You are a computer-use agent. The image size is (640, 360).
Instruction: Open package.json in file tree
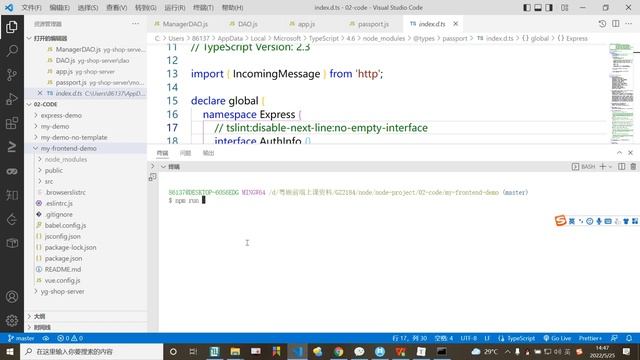click(63, 258)
